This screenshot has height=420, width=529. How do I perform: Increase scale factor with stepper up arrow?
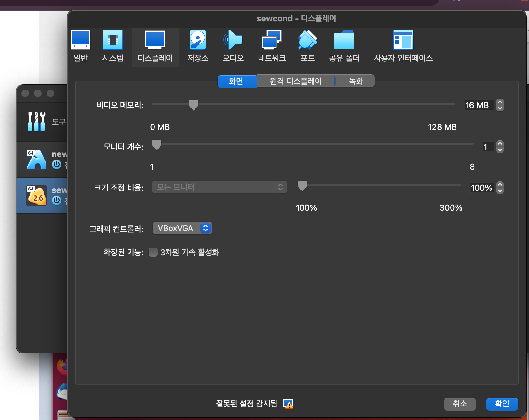coord(500,184)
